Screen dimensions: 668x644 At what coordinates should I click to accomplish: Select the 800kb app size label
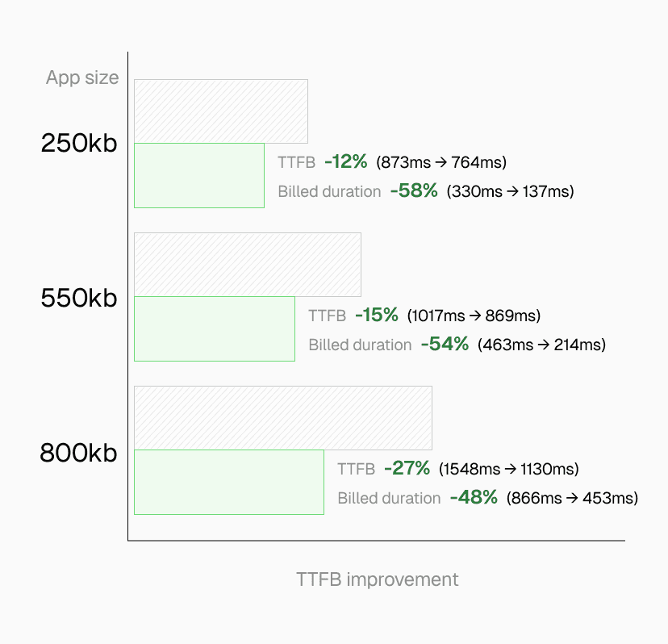pos(78,454)
